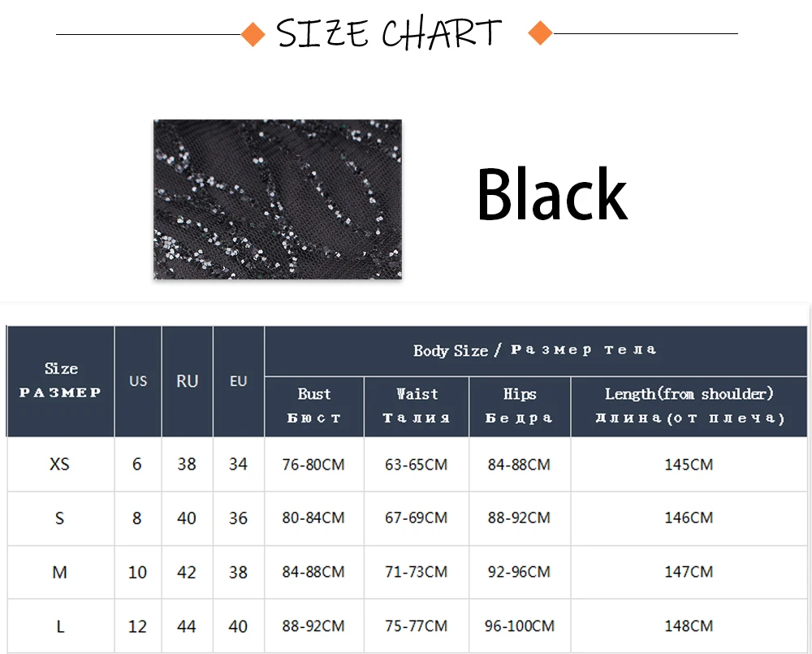
Task: Select the XS size row label
Action: [60, 465]
